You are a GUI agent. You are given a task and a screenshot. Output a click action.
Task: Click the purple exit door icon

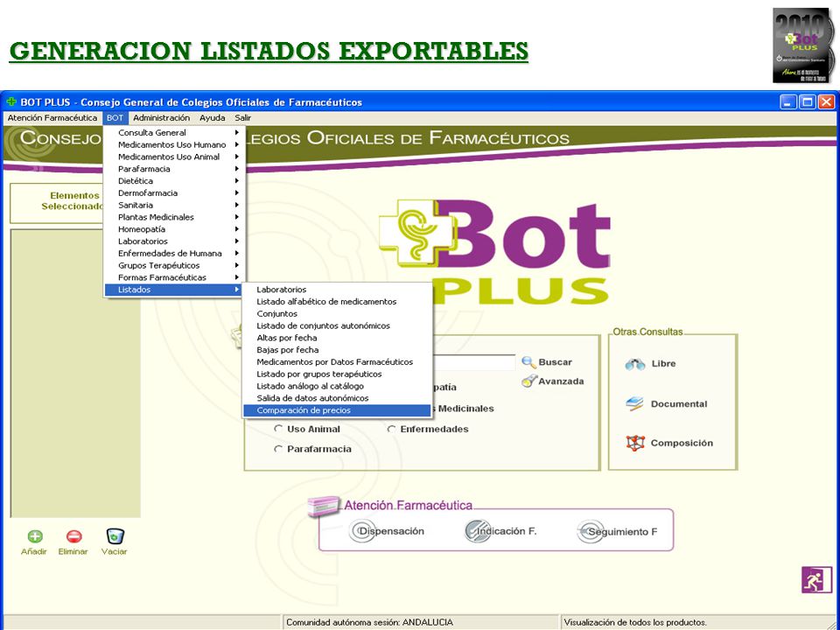[817, 579]
